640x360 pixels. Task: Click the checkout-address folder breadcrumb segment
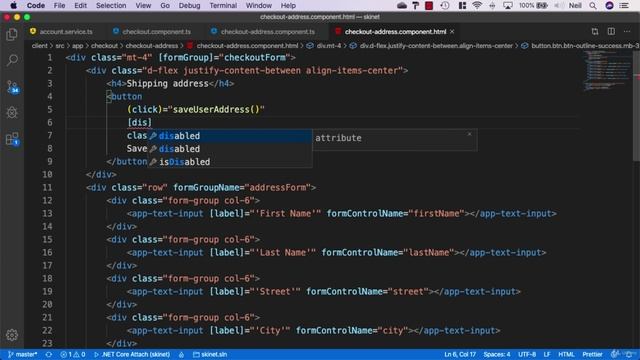click(152, 46)
